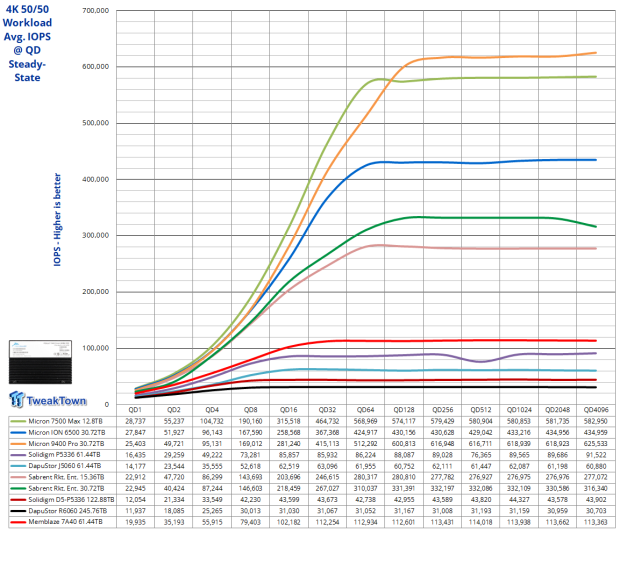Image resolution: width=620 pixels, height=568 pixels.
Task: Click the cell value 625,533
Action: [596, 444]
